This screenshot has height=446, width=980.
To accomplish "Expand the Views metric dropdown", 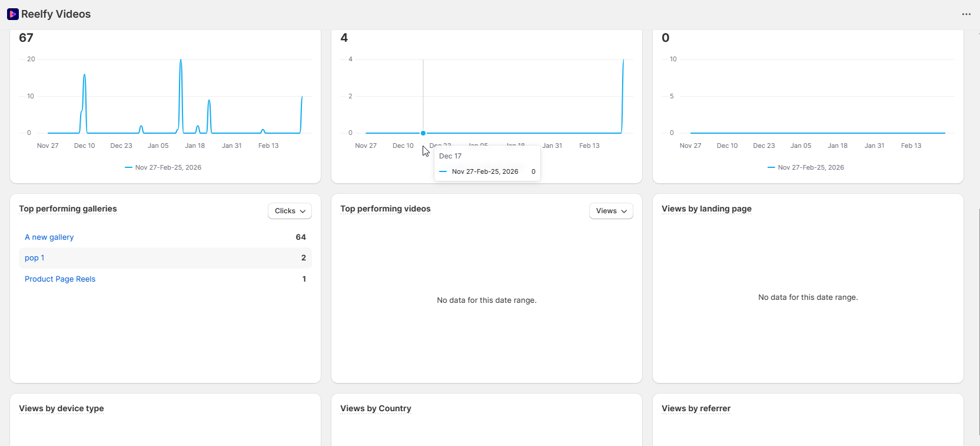I will 611,211.
